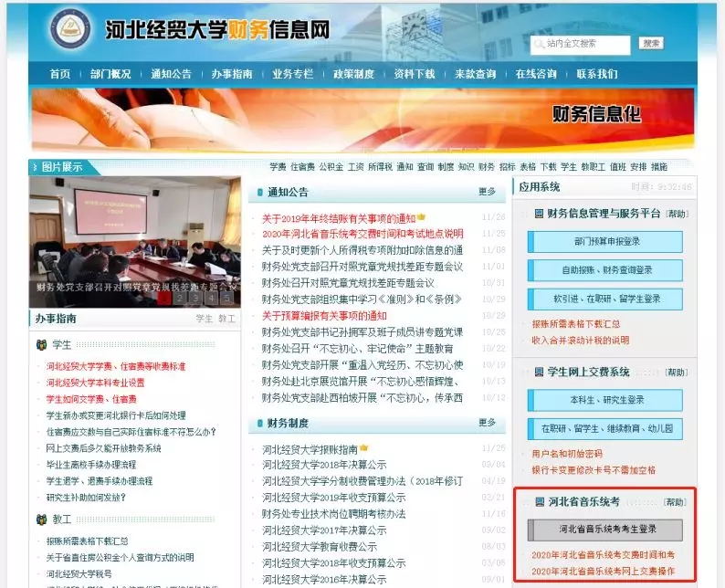
Task: Open the 通知公告 navigation item
Action: [x=171, y=74]
